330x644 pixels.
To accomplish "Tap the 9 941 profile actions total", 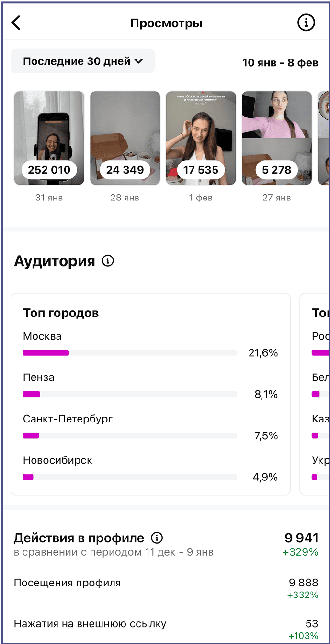I will 301,538.
